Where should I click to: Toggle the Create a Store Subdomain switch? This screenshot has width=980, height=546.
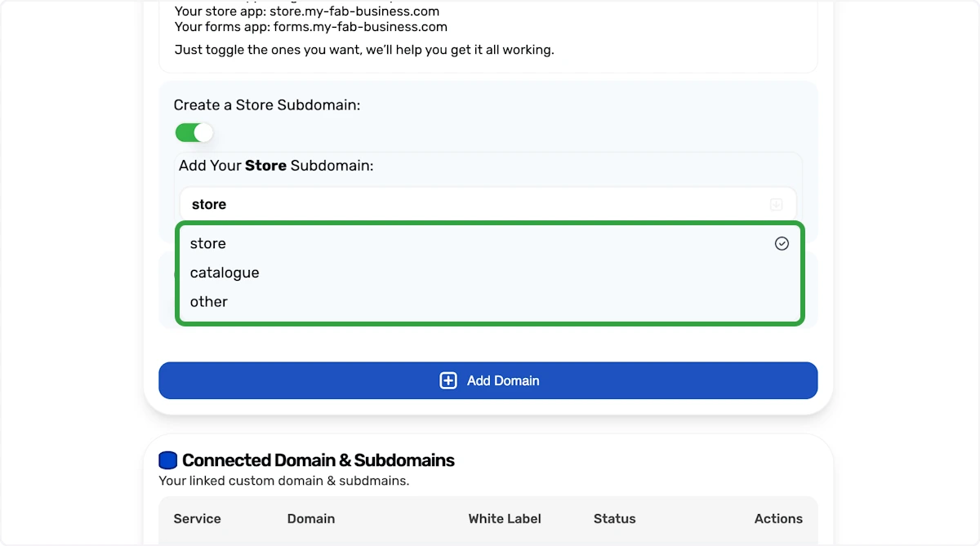tap(194, 133)
